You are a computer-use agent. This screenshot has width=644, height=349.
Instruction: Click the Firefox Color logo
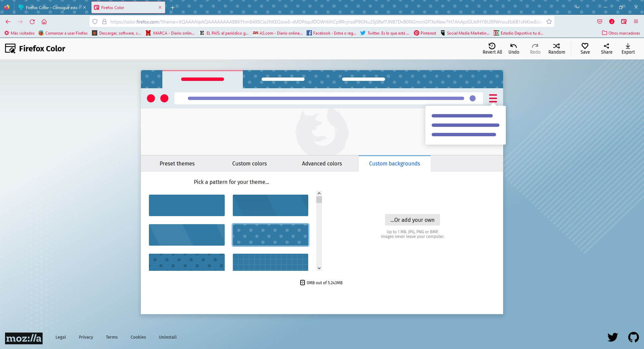(35, 49)
